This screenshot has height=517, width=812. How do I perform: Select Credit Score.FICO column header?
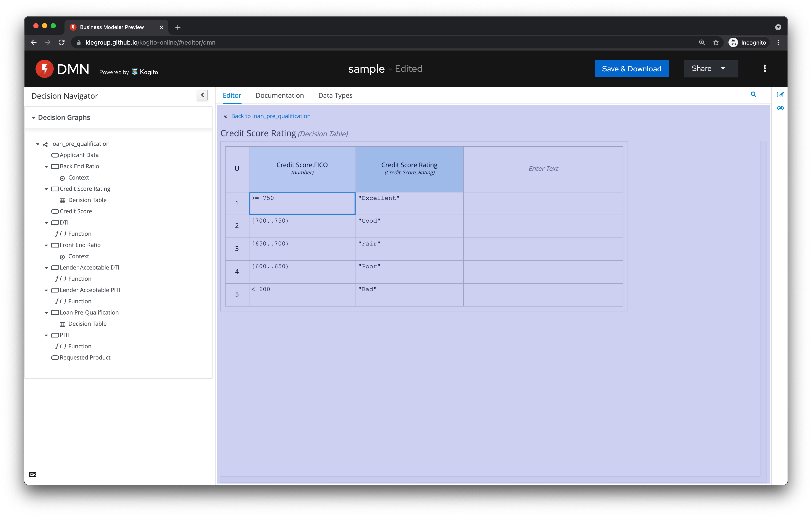(302, 169)
